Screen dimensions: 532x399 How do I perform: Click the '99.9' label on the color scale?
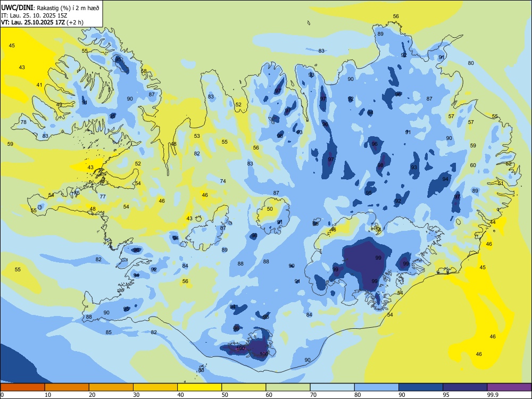click(x=492, y=395)
